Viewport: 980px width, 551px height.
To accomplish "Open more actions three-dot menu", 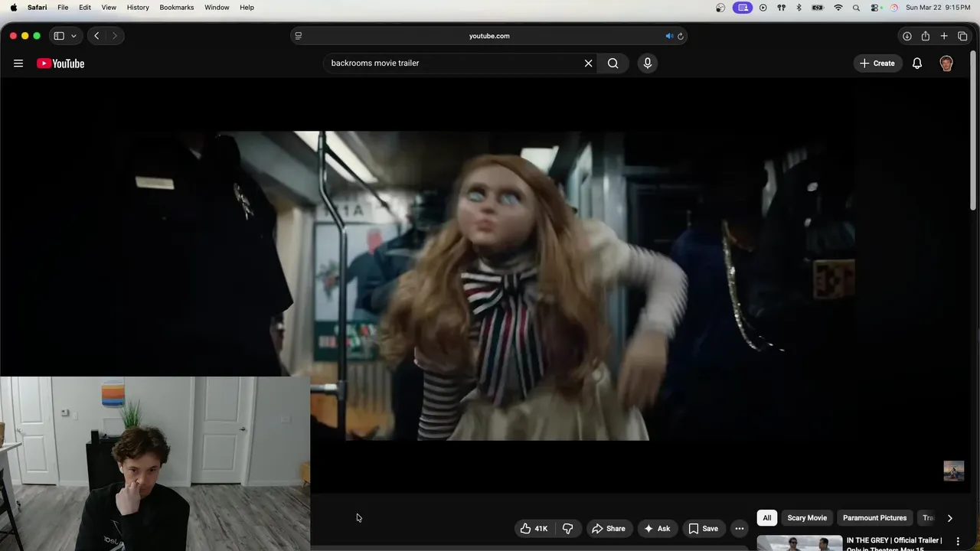I will (740, 529).
